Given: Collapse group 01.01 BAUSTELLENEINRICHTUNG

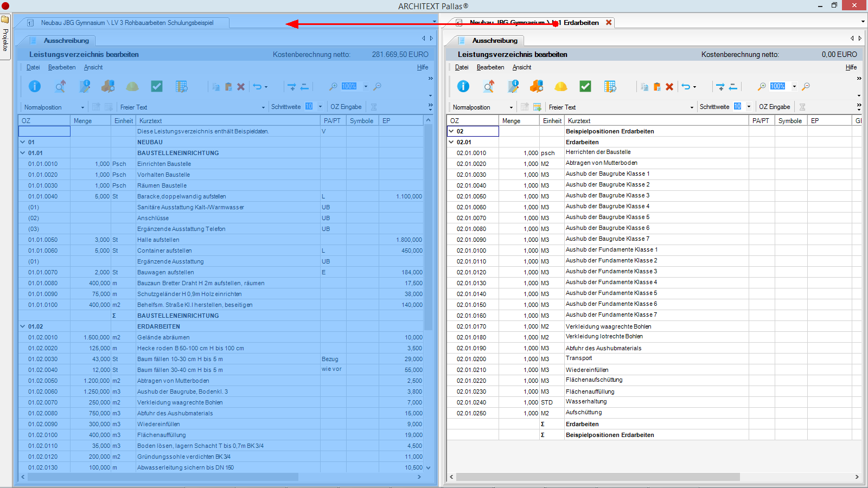Looking at the screenshot, I should tap(23, 153).
